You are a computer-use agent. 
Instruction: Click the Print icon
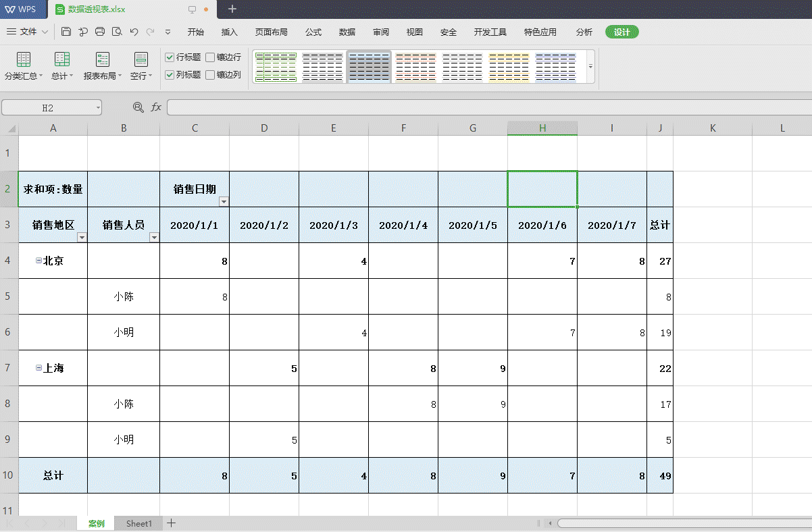click(x=100, y=32)
